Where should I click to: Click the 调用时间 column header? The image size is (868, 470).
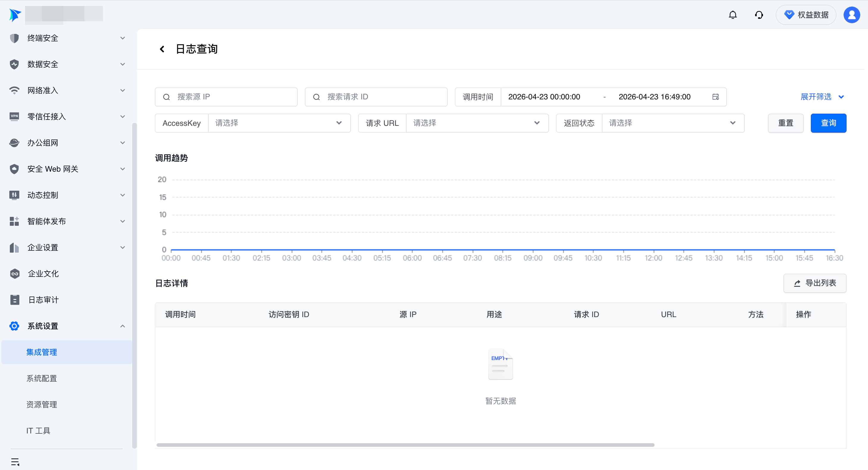coord(180,314)
